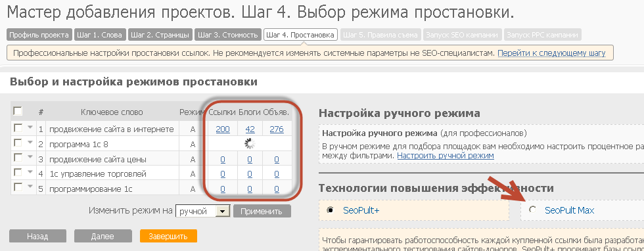Open Настроить ручной режим link
The width and height of the screenshot is (644, 251).
click(x=446, y=156)
